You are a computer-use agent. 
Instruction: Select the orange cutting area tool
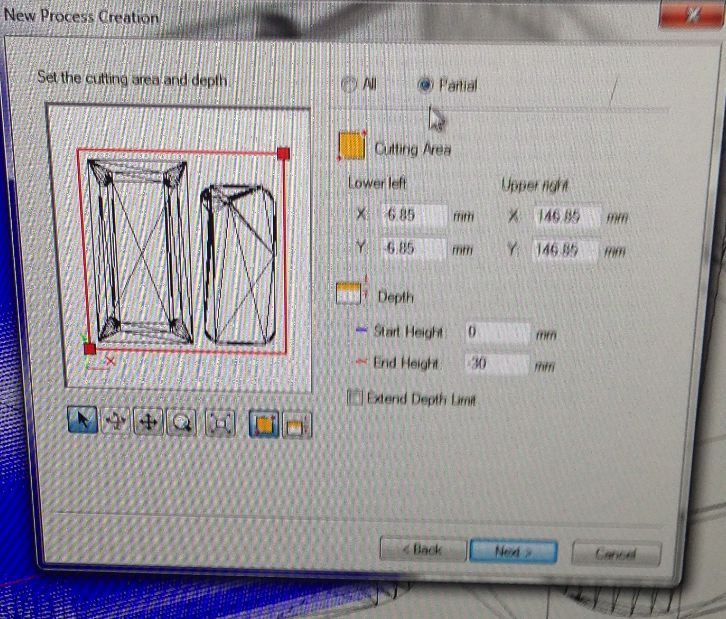[x=264, y=425]
